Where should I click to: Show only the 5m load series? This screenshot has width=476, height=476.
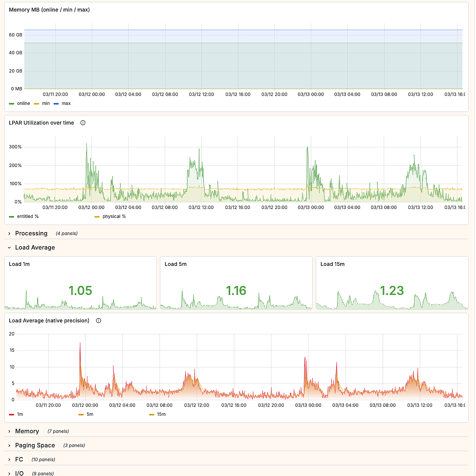[90, 414]
